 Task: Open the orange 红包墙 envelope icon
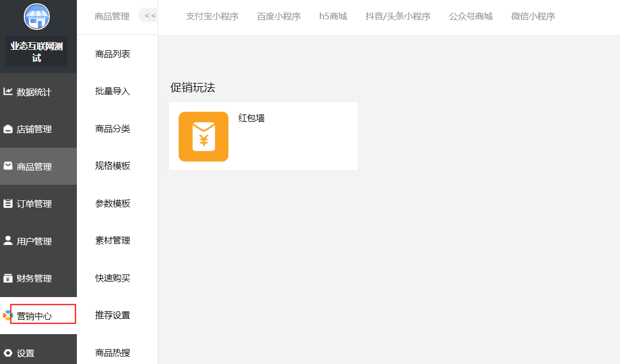point(204,137)
